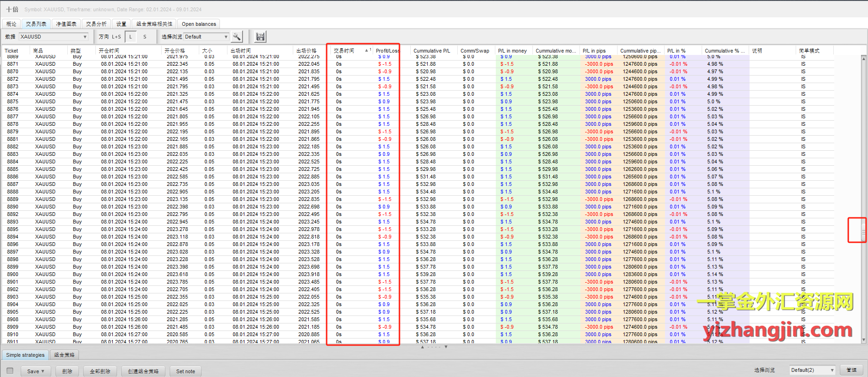Click the sort arrow in 交易时间 header

(x=367, y=50)
